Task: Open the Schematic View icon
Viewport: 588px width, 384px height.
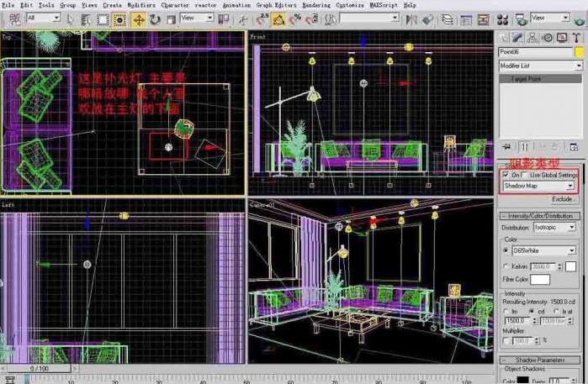Action: [x=484, y=19]
